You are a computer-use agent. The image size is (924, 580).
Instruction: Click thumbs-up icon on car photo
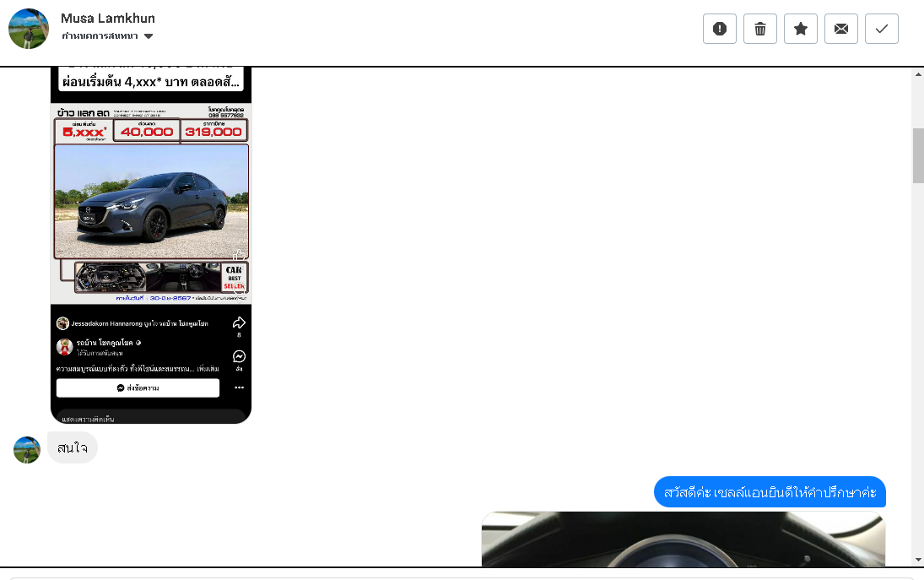coord(239,255)
